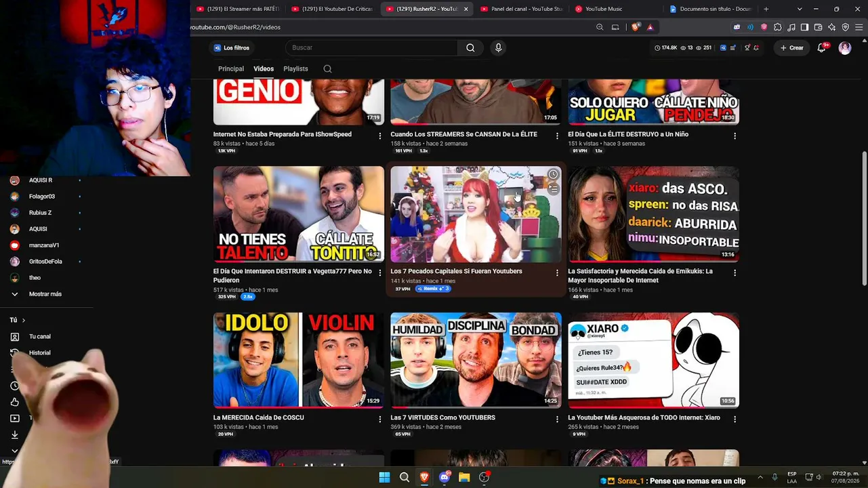This screenshot has width=868, height=488.
Task: Open a new browser tab
Action: tap(766, 9)
